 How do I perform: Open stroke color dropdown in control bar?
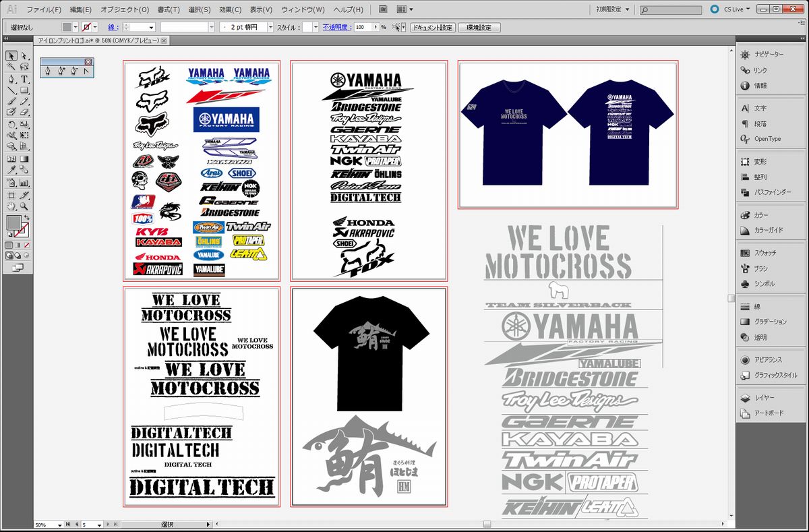95,27
